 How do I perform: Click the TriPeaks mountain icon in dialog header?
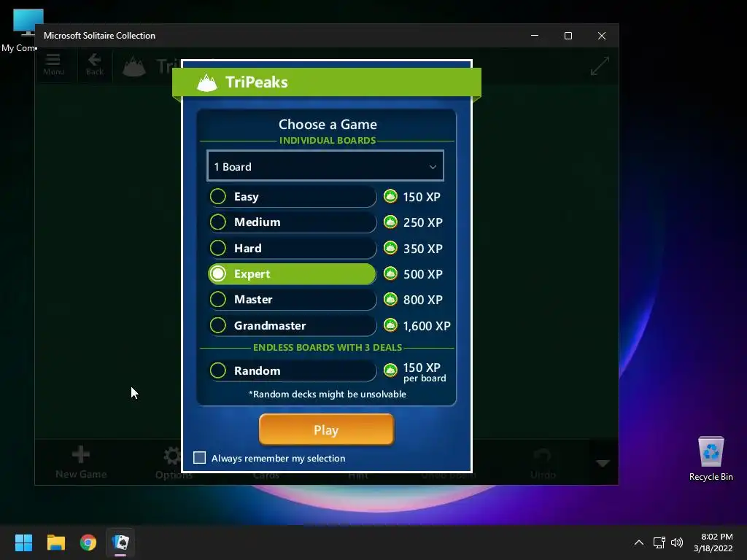[x=207, y=82]
